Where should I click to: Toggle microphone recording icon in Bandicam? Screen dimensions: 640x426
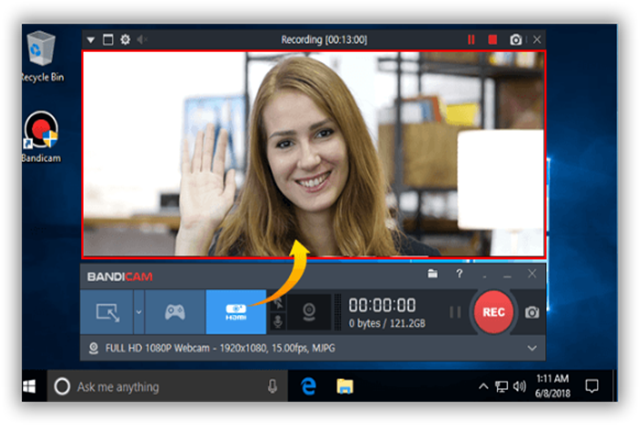(278, 322)
